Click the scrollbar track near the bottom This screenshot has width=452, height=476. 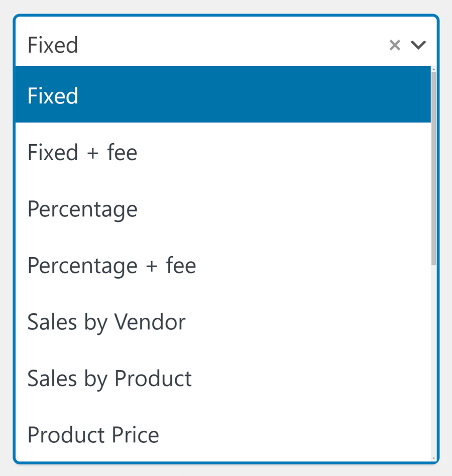(433, 442)
